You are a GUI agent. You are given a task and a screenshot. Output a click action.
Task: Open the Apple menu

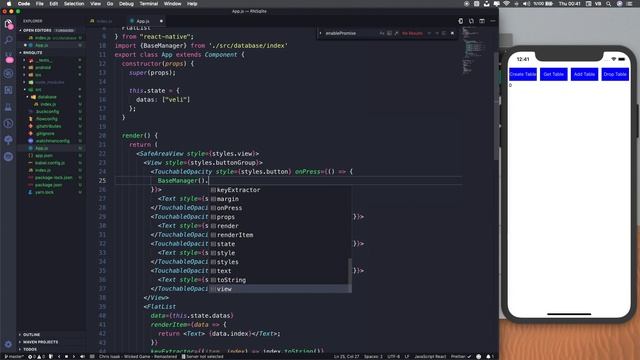(x=9, y=4)
